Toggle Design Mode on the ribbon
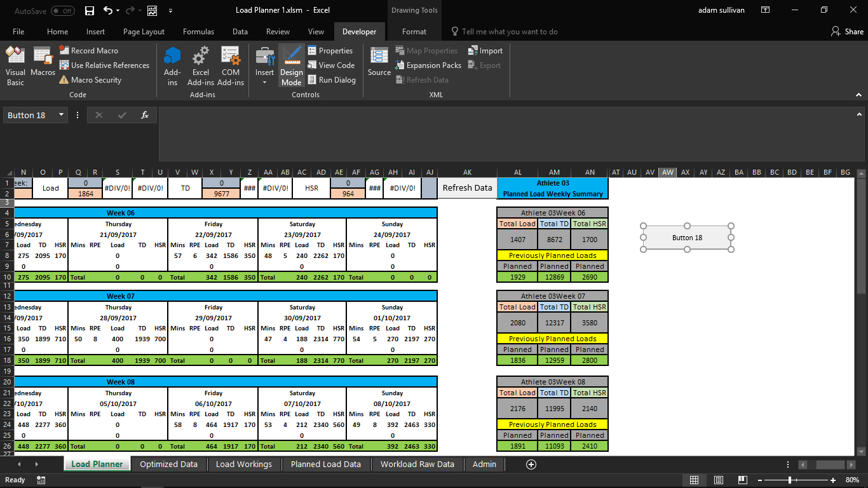 point(292,65)
